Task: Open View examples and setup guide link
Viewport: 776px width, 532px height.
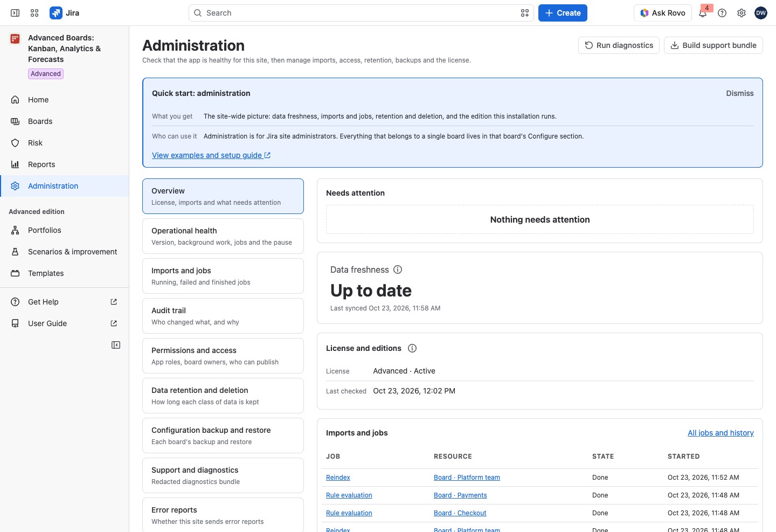Action: (x=211, y=155)
